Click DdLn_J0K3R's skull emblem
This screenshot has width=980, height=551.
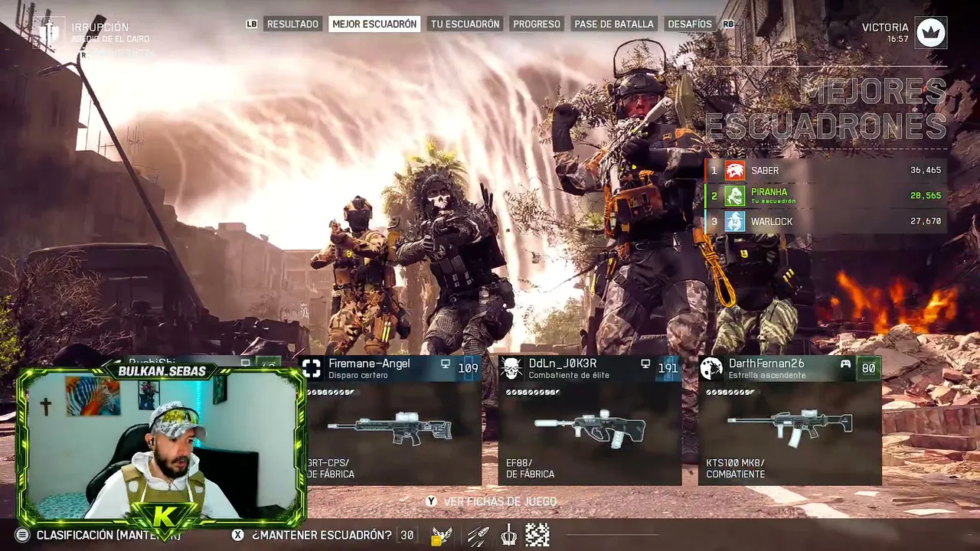point(511,368)
